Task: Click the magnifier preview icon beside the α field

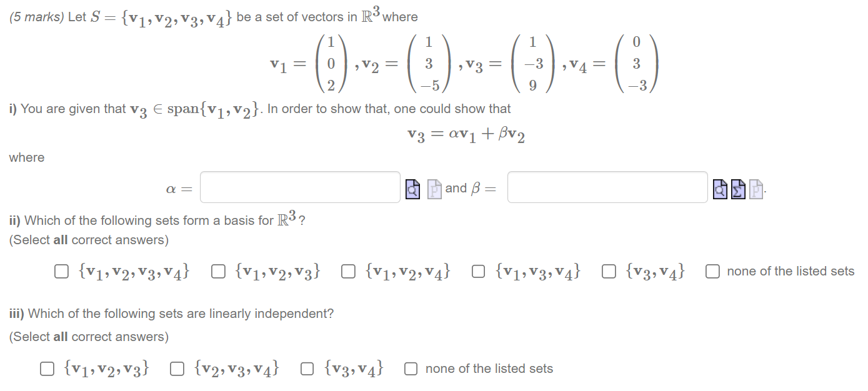Action: point(412,187)
